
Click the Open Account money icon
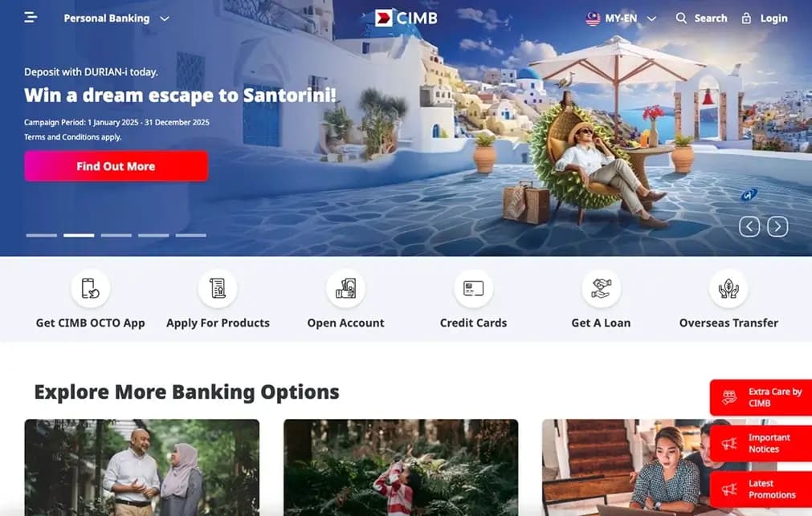coord(345,288)
